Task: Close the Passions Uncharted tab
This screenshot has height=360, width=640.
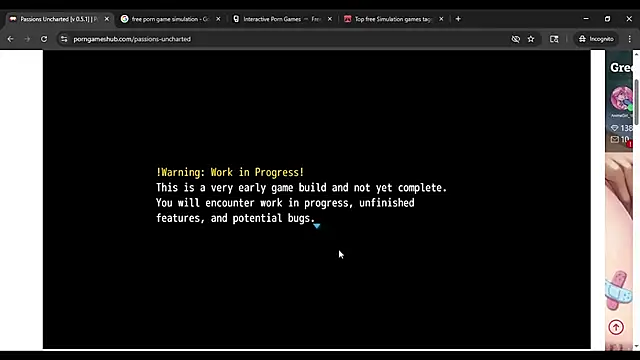Action: pyautogui.click(x=107, y=19)
